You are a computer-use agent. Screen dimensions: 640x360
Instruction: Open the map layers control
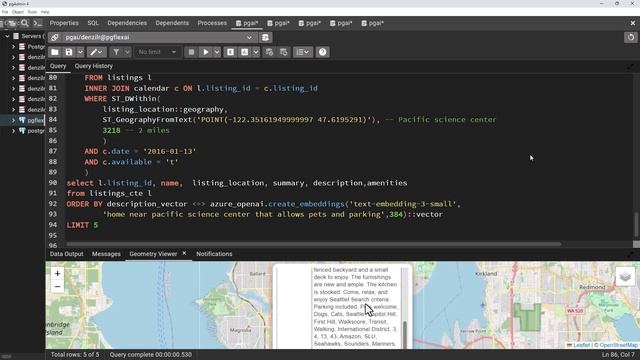(625, 277)
